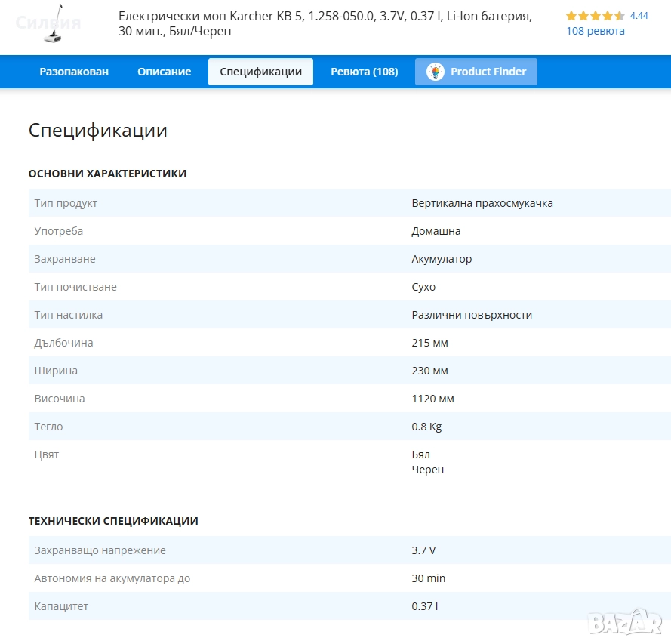Image resolution: width=671 pixels, height=644 pixels.
Task: Select the Капацитет row label
Action: pos(61,606)
